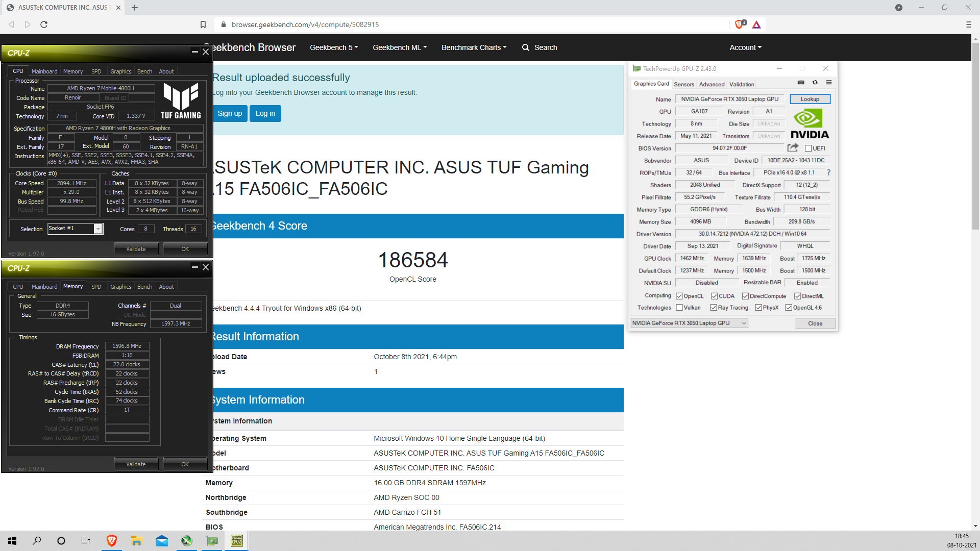Open the Brave Shields icon
This screenshot has height=551, width=980.
point(740,24)
